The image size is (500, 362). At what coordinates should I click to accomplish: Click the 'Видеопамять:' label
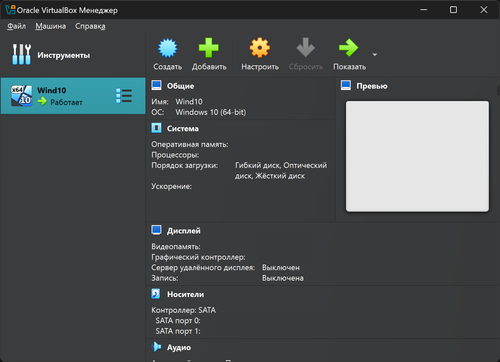176,247
